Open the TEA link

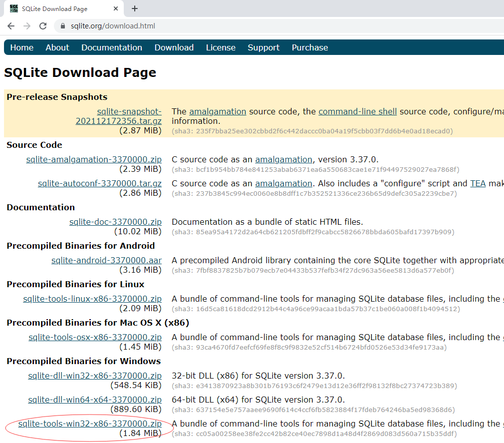(x=478, y=183)
